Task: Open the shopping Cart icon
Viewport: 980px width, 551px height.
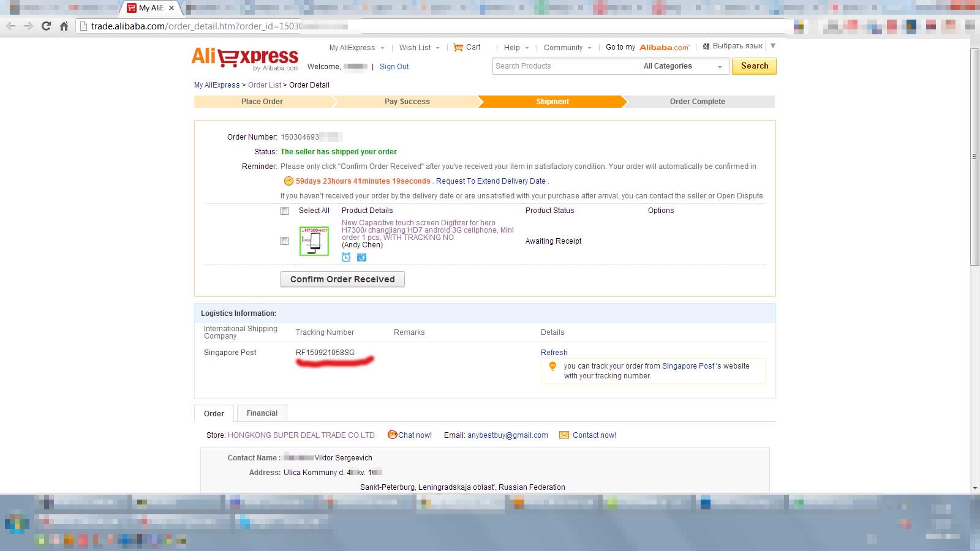Action: 458,47
